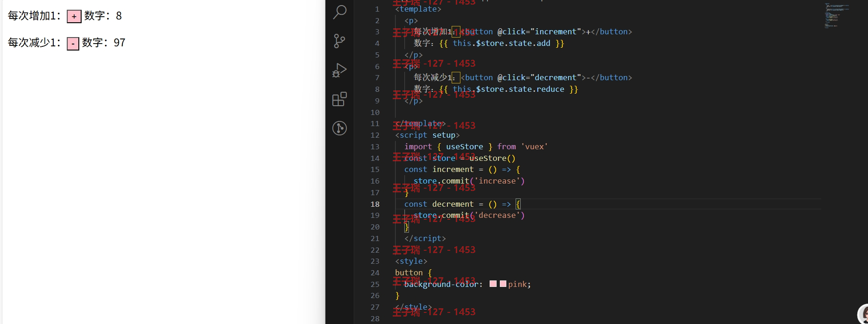
Task: Click '<script setup>' on line 12
Action: (x=428, y=135)
